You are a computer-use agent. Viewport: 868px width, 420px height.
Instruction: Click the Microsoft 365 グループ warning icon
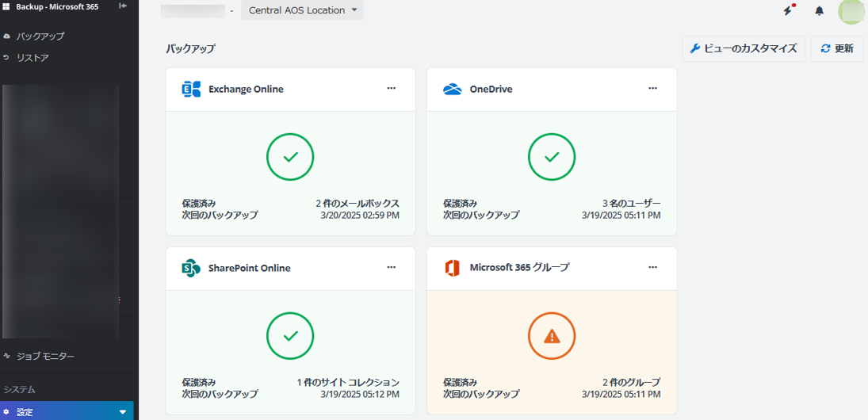[552, 336]
